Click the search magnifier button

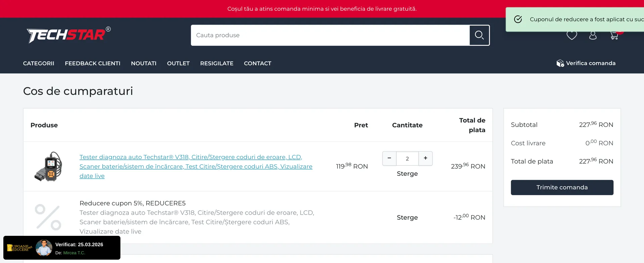click(x=479, y=35)
